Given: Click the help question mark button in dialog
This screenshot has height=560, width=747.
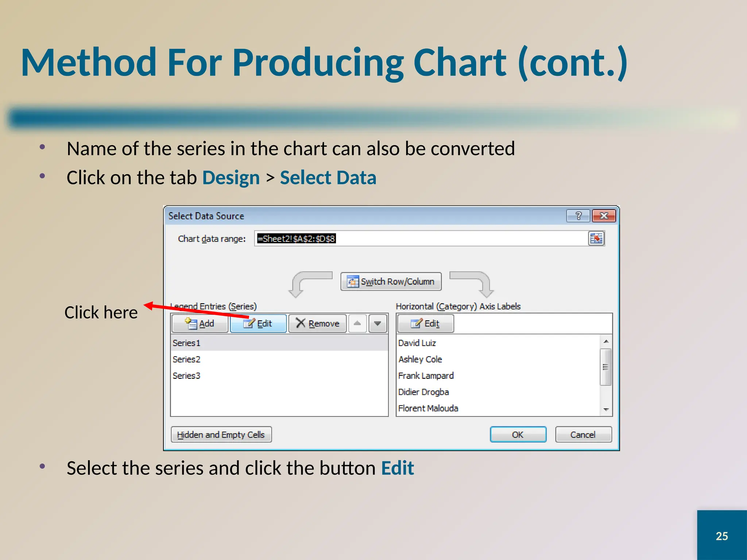Looking at the screenshot, I should (x=578, y=216).
